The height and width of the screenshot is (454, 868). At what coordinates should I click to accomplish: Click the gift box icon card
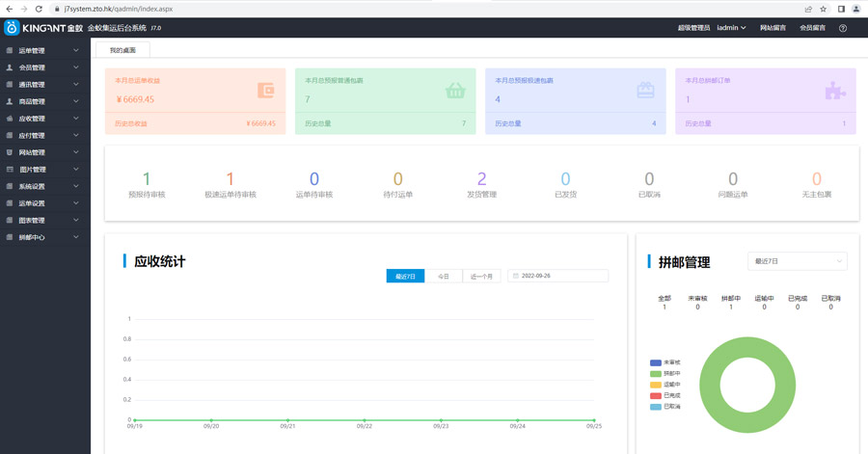(x=645, y=91)
